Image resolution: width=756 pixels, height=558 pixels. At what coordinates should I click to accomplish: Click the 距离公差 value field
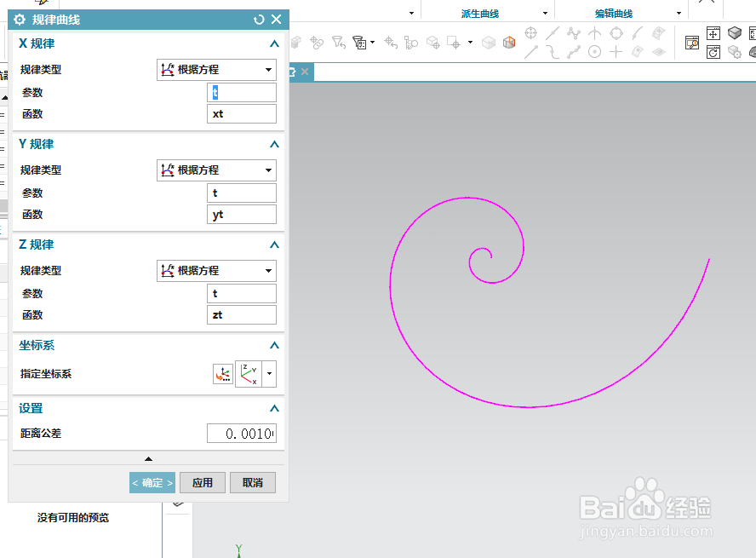(242, 433)
